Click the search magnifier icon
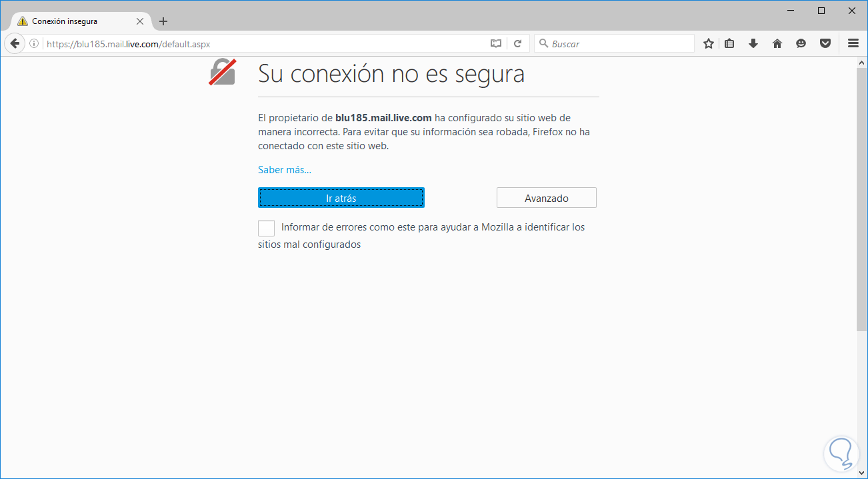 coord(543,44)
